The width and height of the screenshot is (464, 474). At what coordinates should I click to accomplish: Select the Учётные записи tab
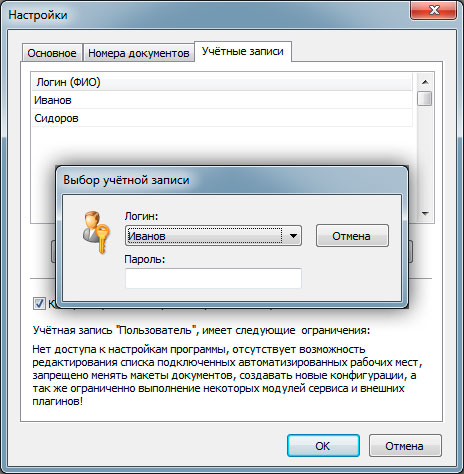tap(243, 51)
